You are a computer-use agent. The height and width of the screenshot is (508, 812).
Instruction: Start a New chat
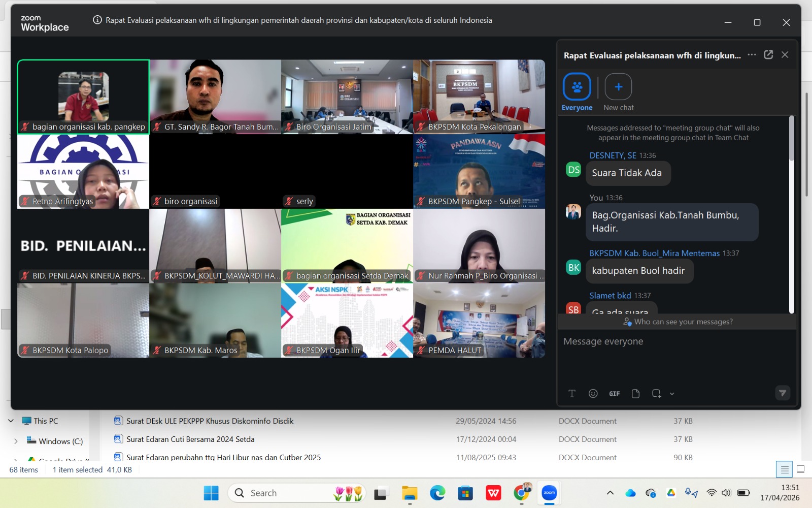[619, 92]
